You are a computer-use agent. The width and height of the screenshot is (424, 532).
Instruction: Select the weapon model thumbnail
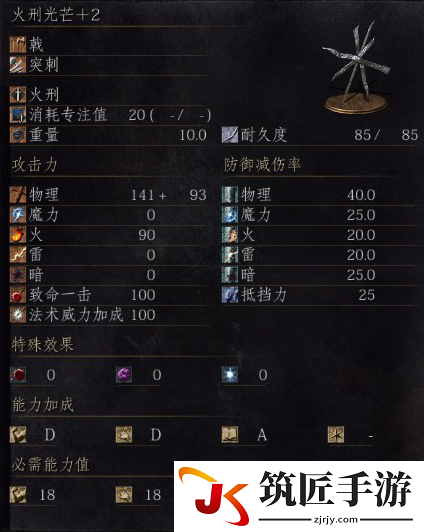click(x=356, y=68)
